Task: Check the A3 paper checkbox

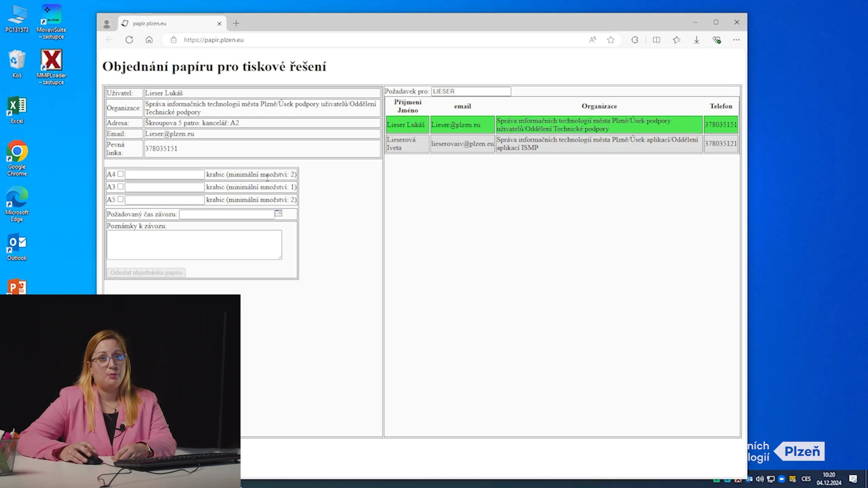Action: tap(120, 186)
